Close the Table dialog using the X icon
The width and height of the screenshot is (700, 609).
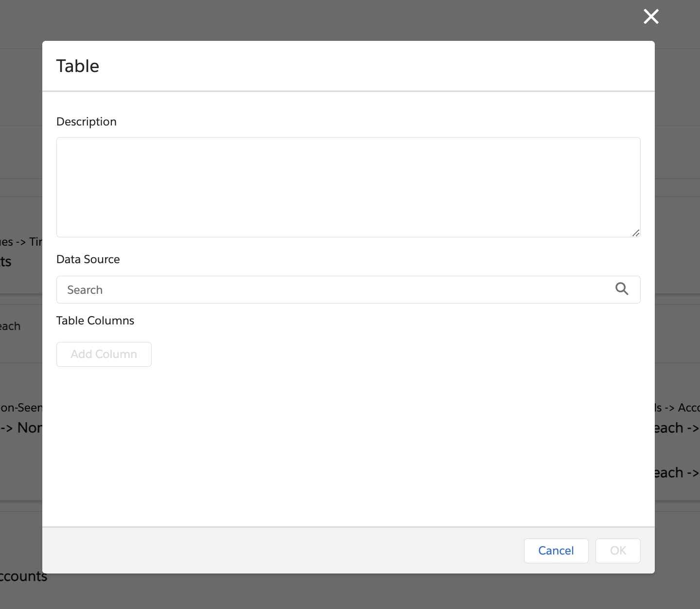[x=651, y=17]
